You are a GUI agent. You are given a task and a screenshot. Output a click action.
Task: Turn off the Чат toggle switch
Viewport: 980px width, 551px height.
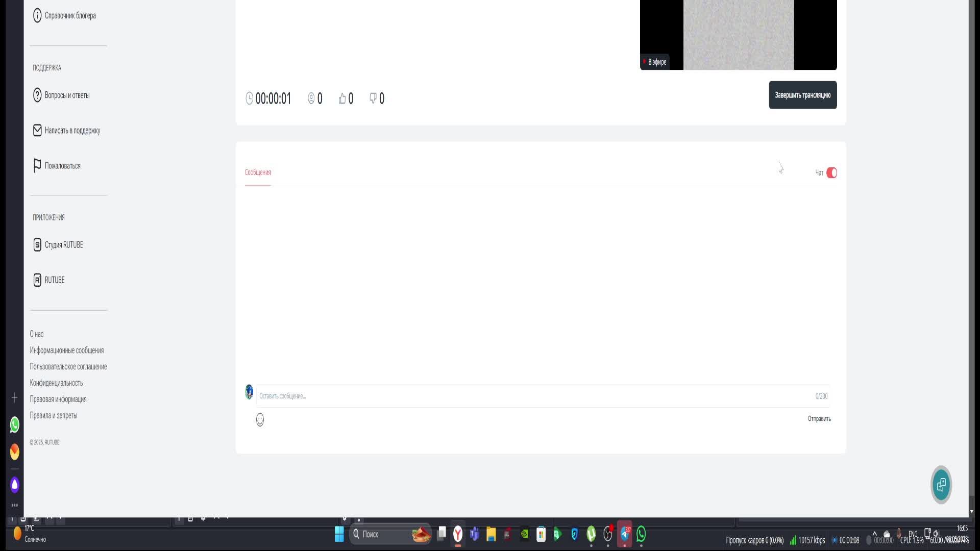click(831, 173)
